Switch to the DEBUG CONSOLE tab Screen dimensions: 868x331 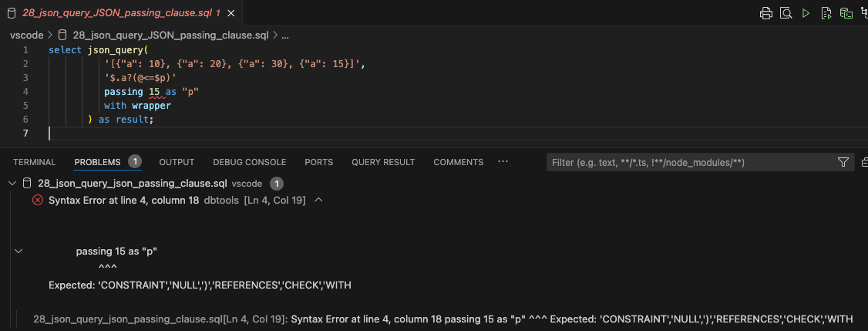point(249,162)
